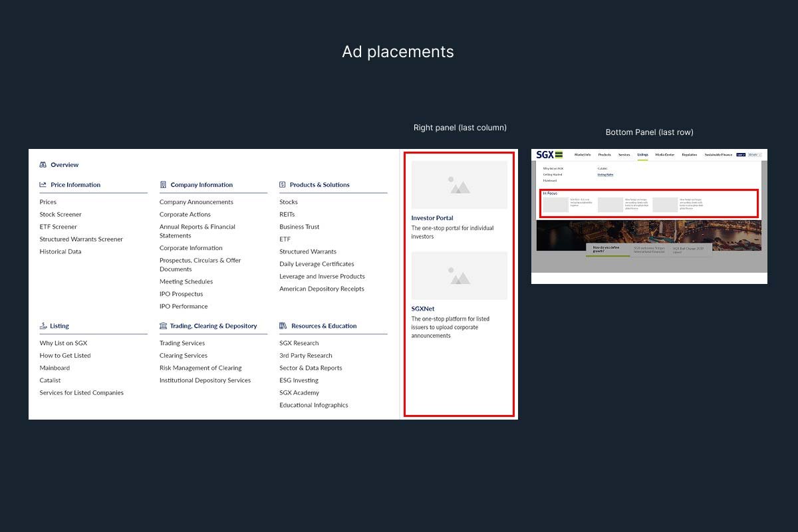The height and width of the screenshot is (532, 798).
Task: Click the dollar icon beside Products & Solutions
Action: coord(283,185)
